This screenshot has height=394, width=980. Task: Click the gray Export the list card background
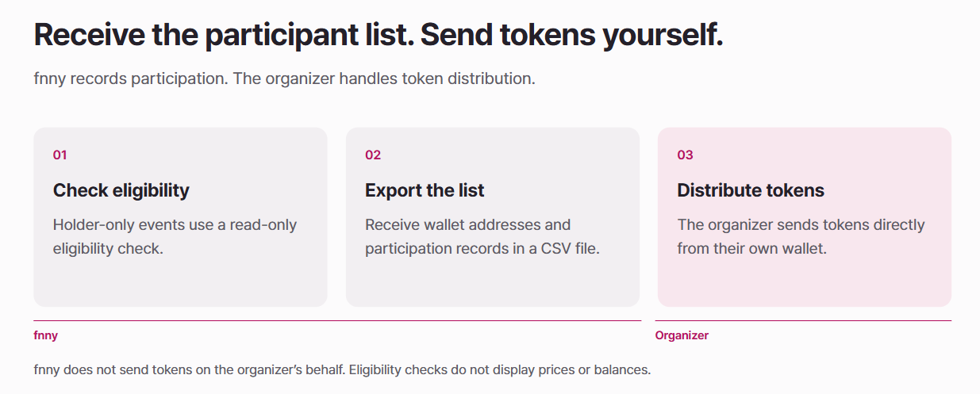pos(493,281)
